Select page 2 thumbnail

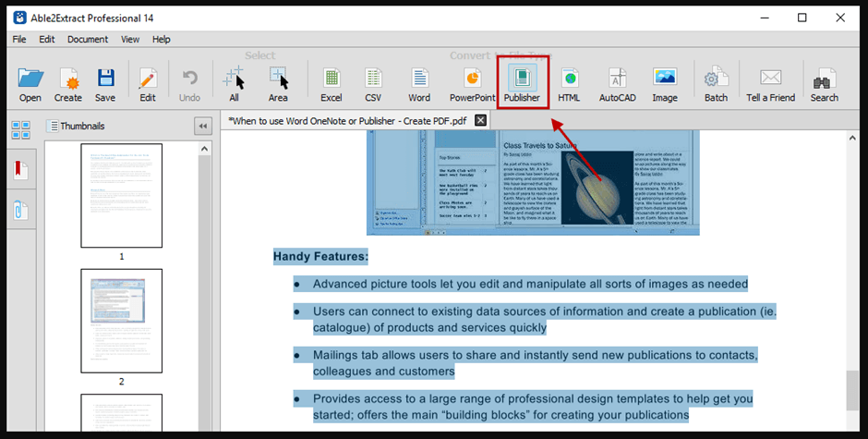[x=121, y=321]
